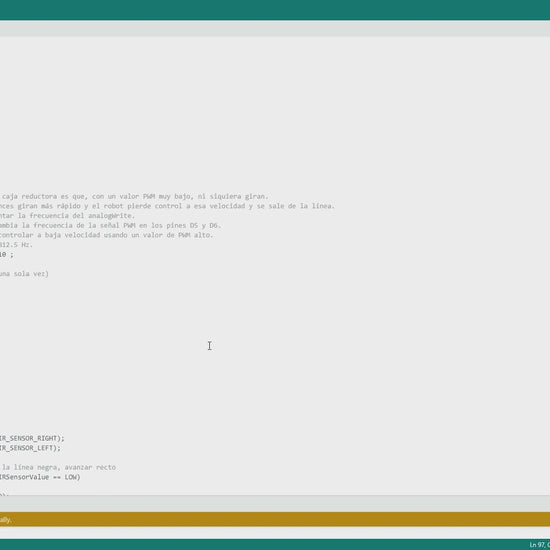
Task: Click the 'Ln 97' cursor position indicator
Action: 539,545
